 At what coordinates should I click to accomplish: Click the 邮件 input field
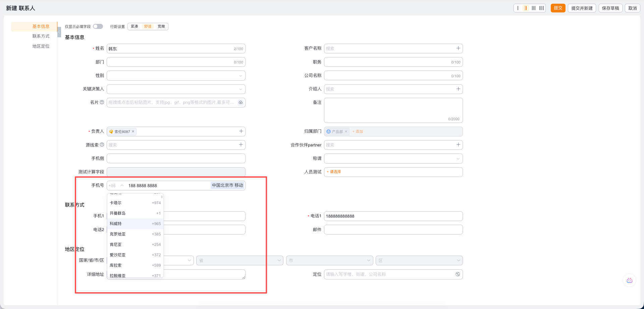coord(393,230)
